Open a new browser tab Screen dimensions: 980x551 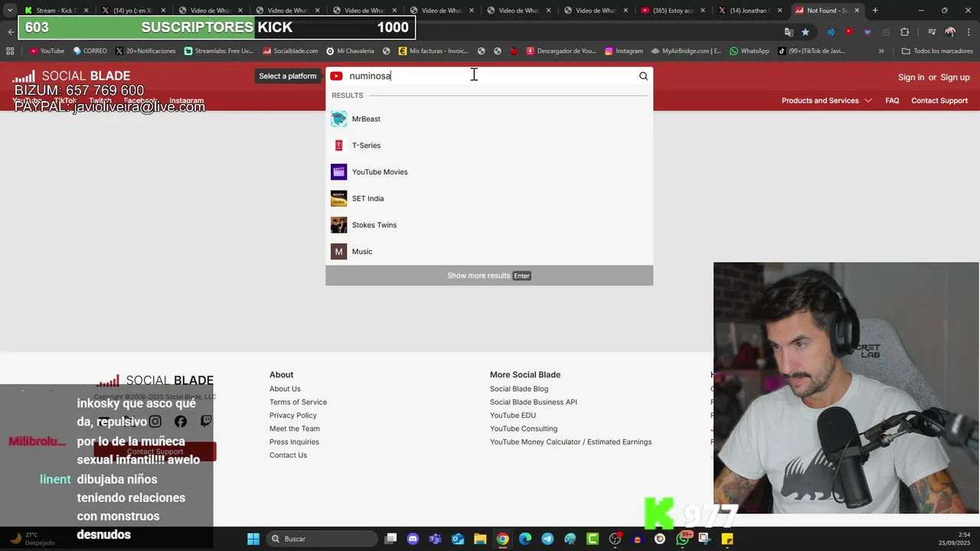click(x=875, y=11)
